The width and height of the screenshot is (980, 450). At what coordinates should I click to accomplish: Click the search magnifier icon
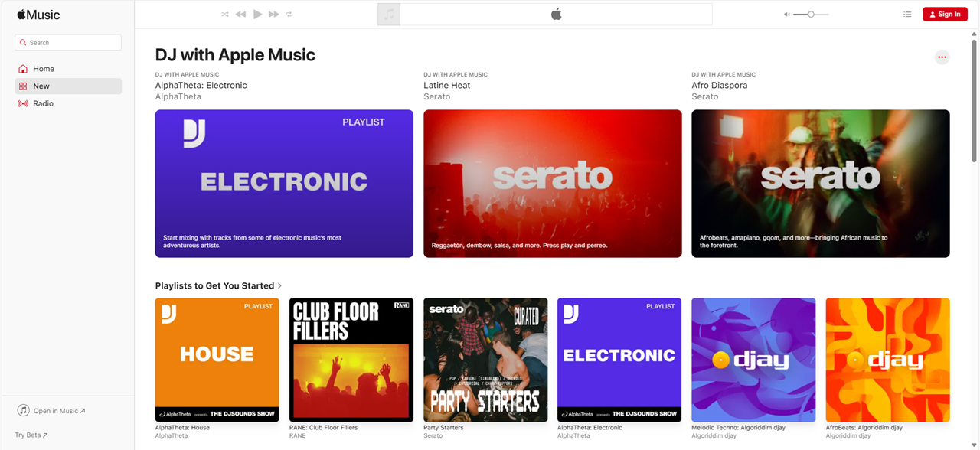(24, 43)
